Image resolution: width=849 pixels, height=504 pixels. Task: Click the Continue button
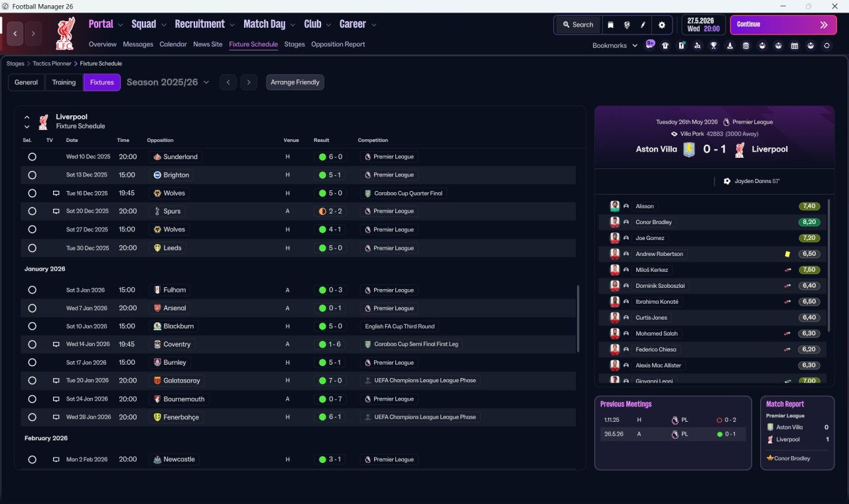tap(783, 25)
